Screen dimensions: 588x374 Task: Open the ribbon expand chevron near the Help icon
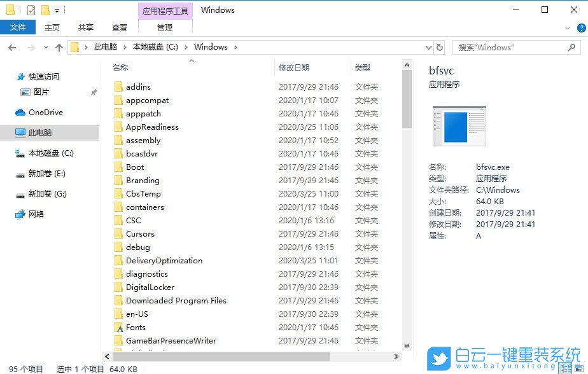(567, 27)
